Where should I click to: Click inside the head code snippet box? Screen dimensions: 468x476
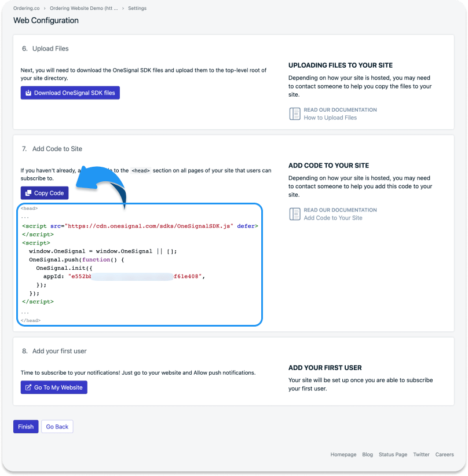point(140,265)
